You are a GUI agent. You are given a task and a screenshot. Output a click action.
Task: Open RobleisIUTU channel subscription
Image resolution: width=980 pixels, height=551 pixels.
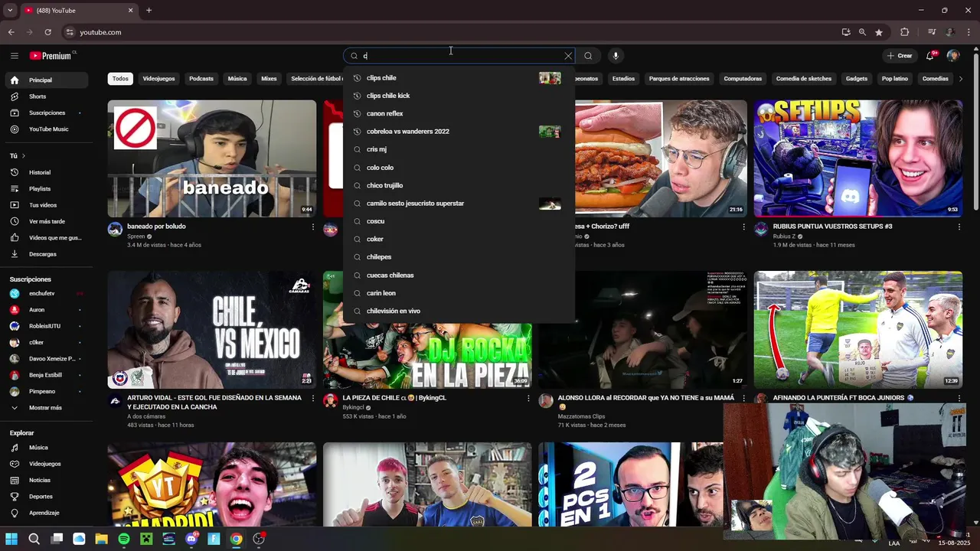pyautogui.click(x=46, y=326)
